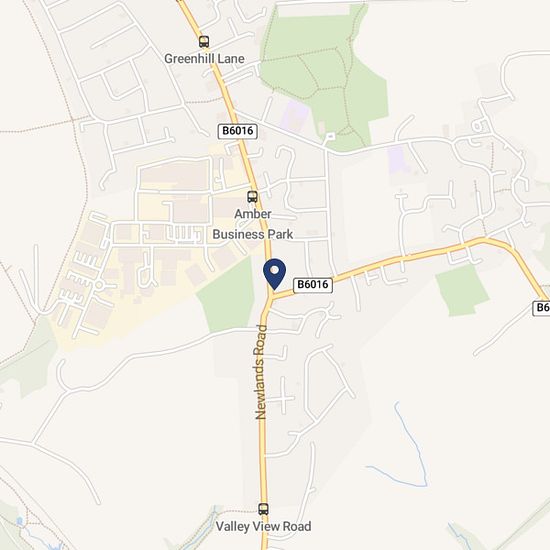Open the Amber Business Park label
This screenshot has width=550, height=550.
[253, 224]
